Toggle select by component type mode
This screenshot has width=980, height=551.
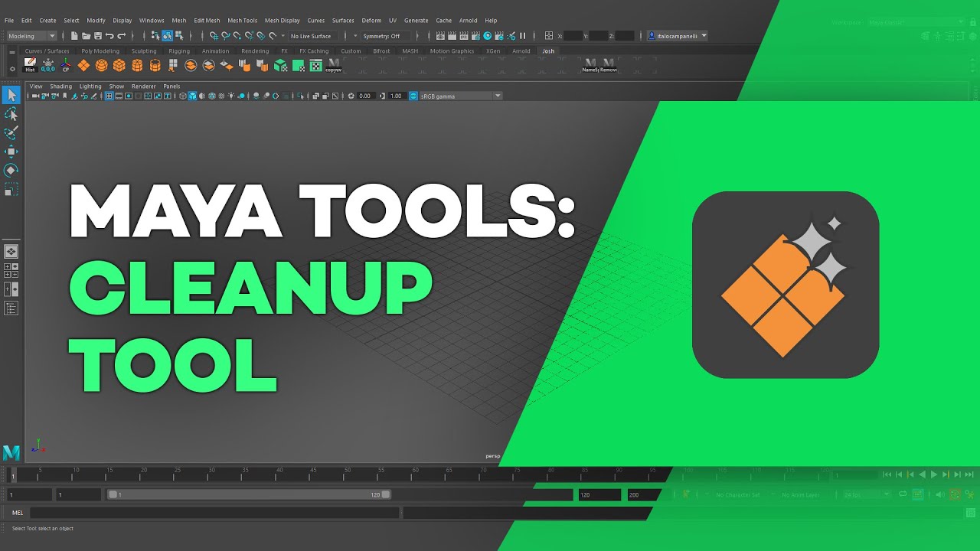tap(178, 36)
